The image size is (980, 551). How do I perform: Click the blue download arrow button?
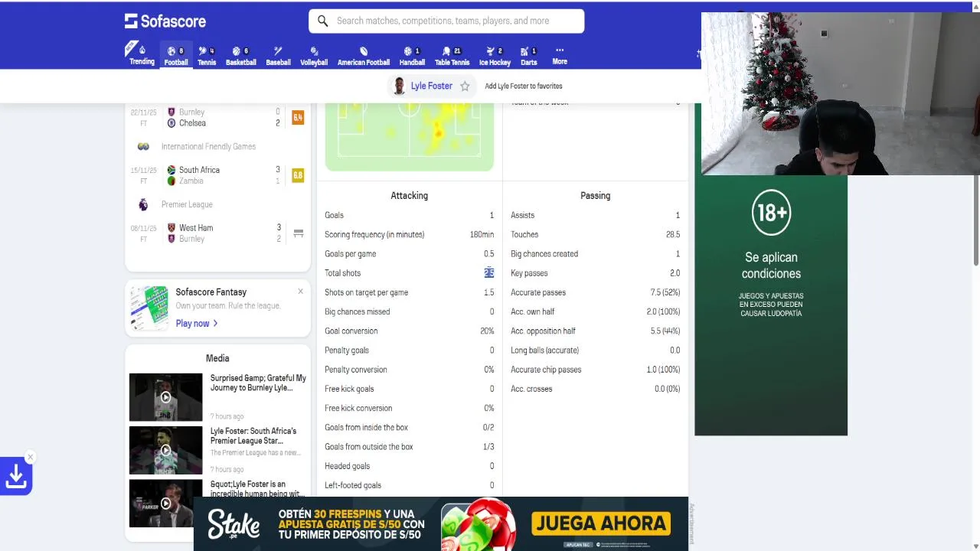pyautogui.click(x=16, y=476)
